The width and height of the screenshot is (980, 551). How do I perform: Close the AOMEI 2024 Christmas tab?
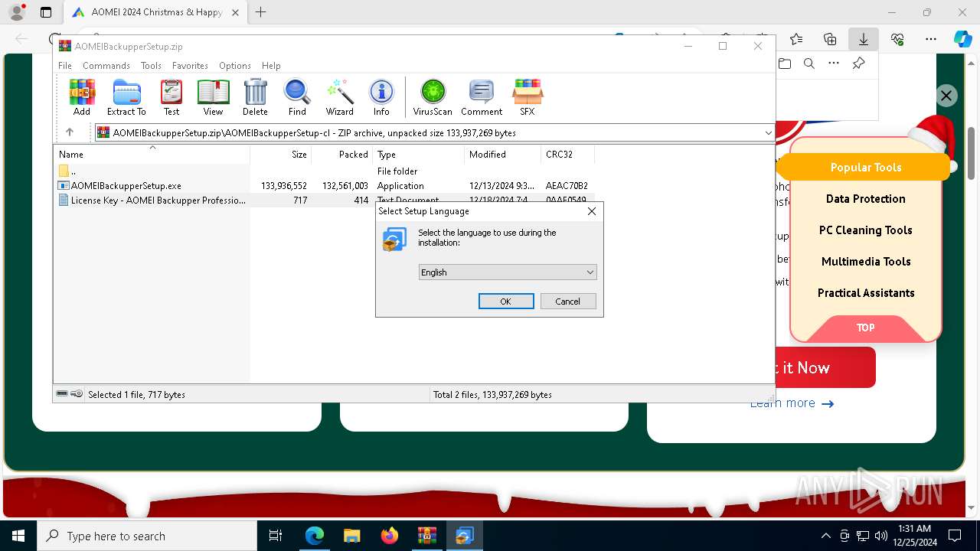click(x=235, y=12)
